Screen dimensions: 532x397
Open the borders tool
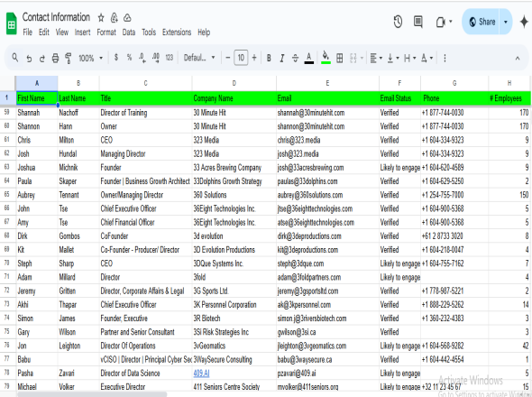coord(339,58)
